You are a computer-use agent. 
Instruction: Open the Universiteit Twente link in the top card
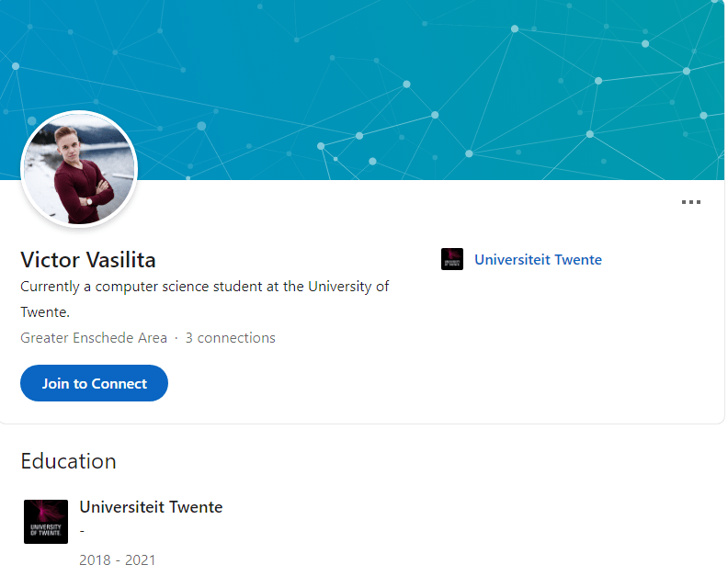pos(538,260)
